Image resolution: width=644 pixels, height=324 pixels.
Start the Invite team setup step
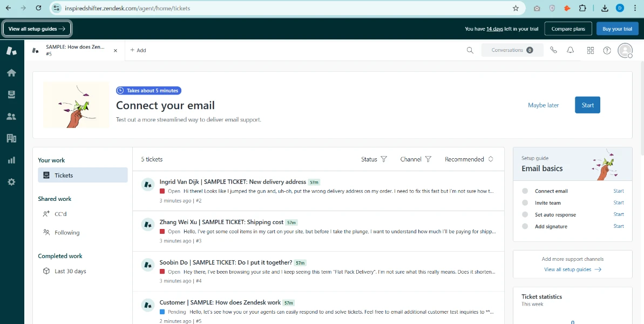[618, 203]
